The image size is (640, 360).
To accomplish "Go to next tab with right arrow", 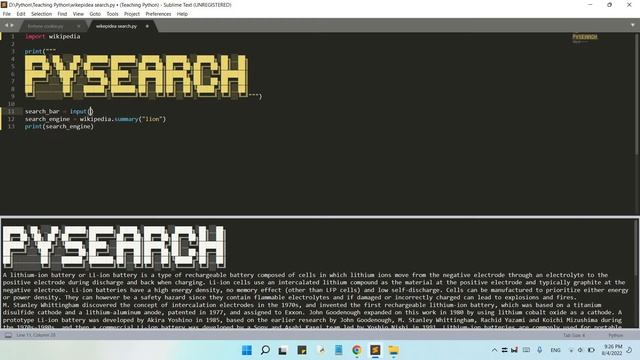I will (12, 25).
